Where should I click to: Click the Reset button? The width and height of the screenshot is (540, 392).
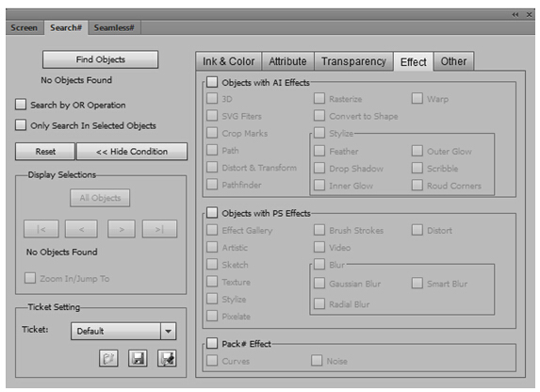pyautogui.click(x=45, y=152)
